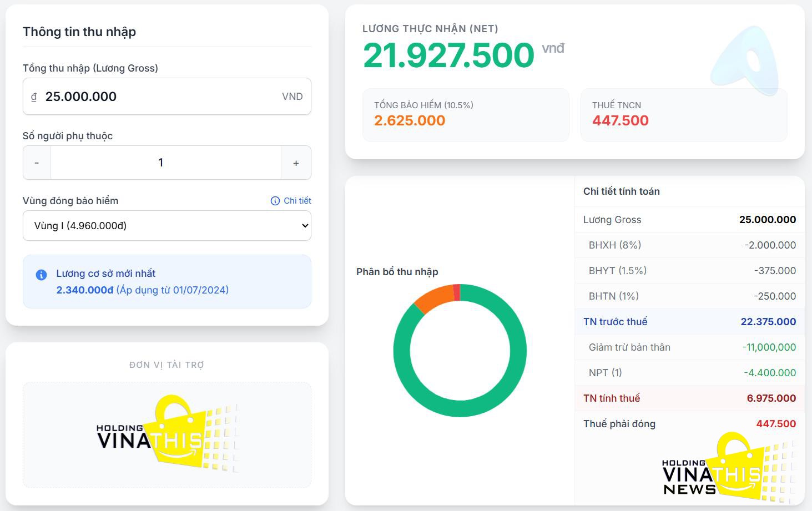Click the BHXH (8%) detail row
Image resolution: width=812 pixels, height=511 pixels.
[x=689, y=245]
